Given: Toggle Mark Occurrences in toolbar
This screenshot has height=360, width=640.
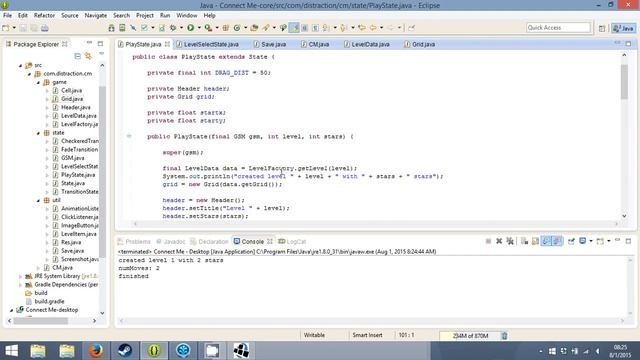Looking at the screenshot, I should point(294,28).
